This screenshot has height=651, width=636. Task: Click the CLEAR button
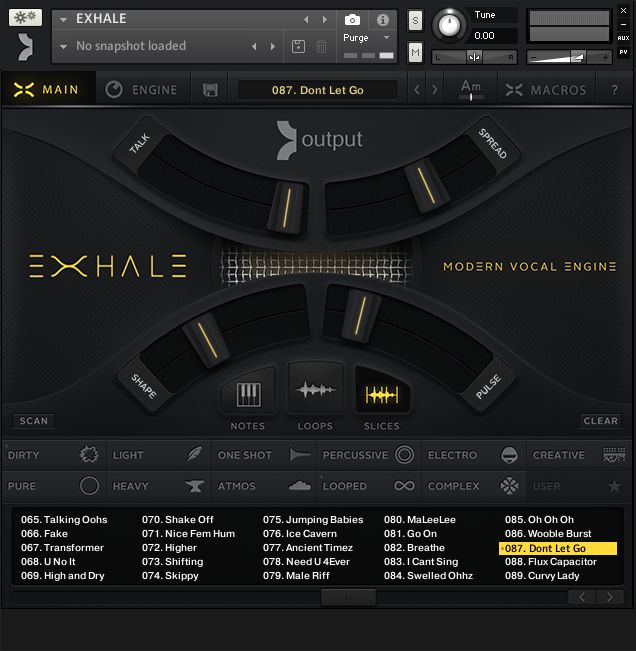point(600,421)
